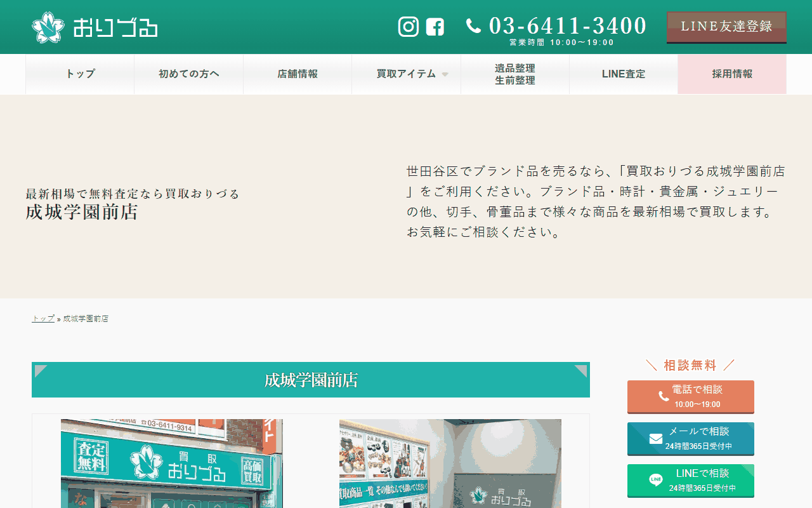This screenshot has width=812, height=508.
Task: Go to 初めての方へ menu item
Action: (189, 74)
